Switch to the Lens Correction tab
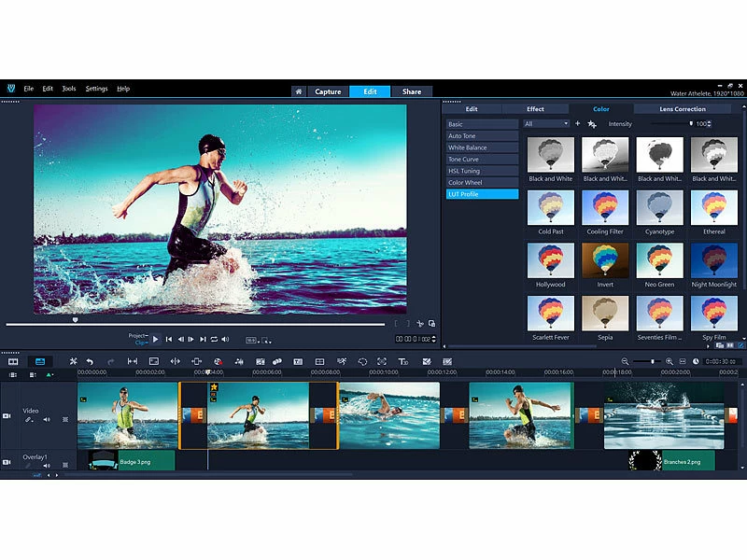This screenshot has height=560, width=747. point(683,109)
